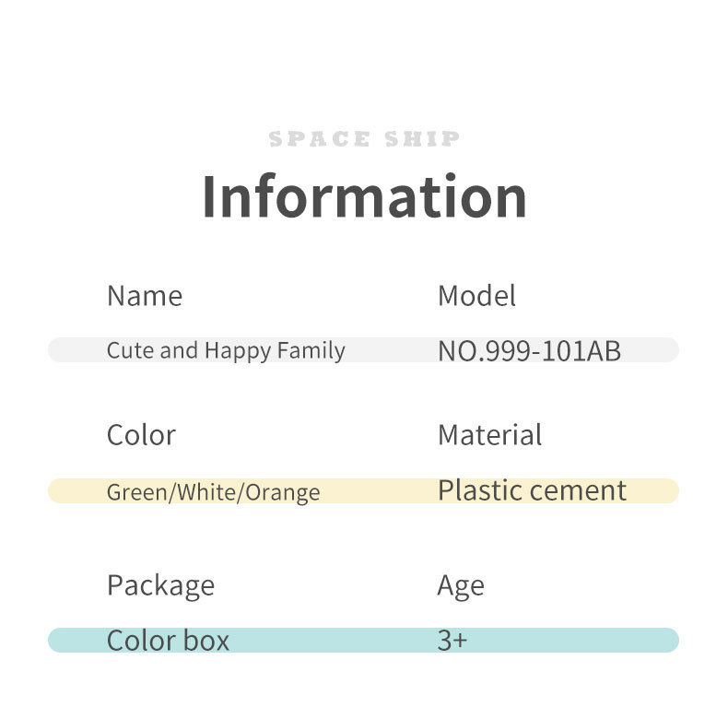The width and height of the screenshot is (728, 719).
Task: Click the word SHIP in the subtitle
Action: pyautogui.click(x=422, y=139)
